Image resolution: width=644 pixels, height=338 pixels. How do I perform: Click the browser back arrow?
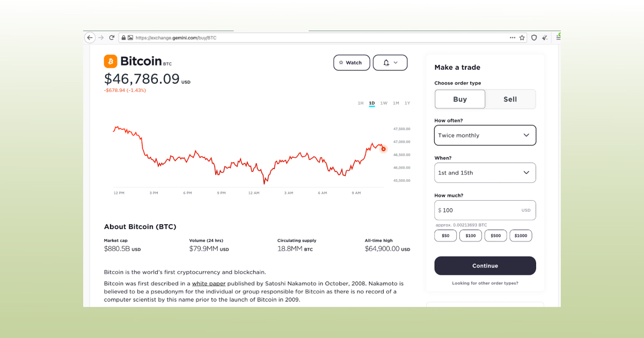click(90, 38)
